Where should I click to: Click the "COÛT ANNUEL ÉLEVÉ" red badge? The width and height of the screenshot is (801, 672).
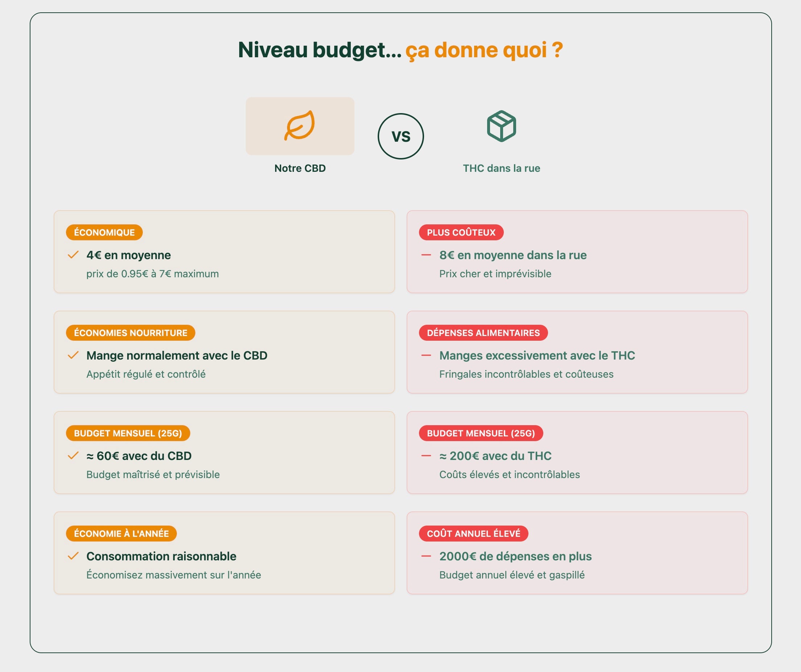coord(473,533)
